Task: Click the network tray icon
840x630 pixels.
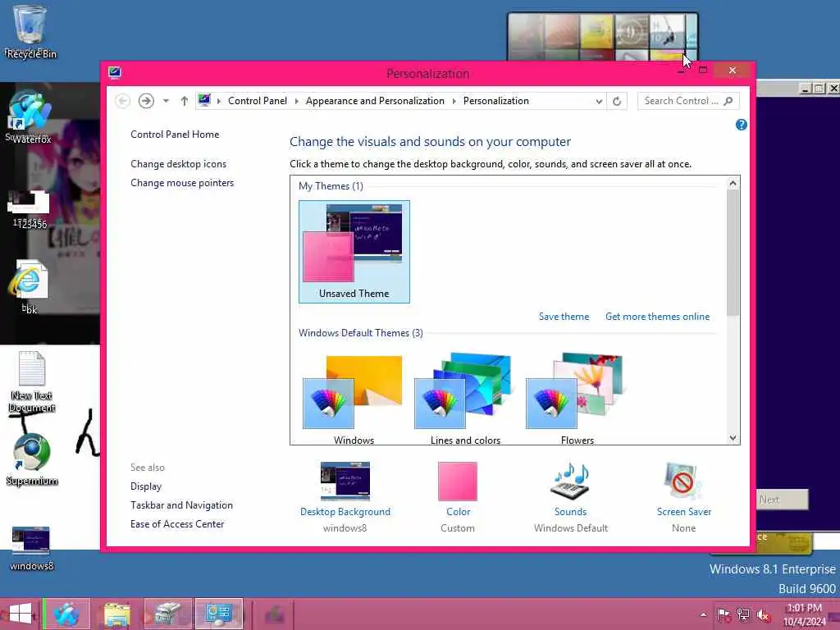Action: point(743,614)
